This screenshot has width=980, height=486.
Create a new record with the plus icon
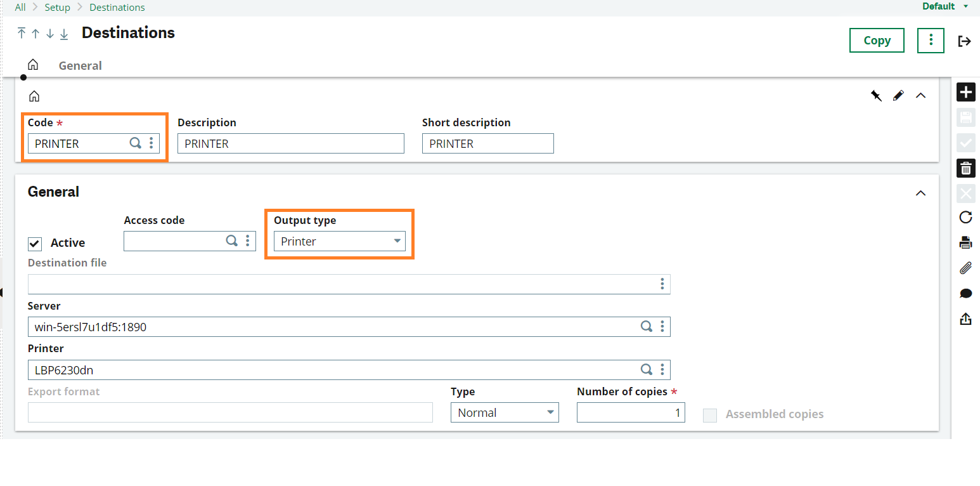coord(965,92)
